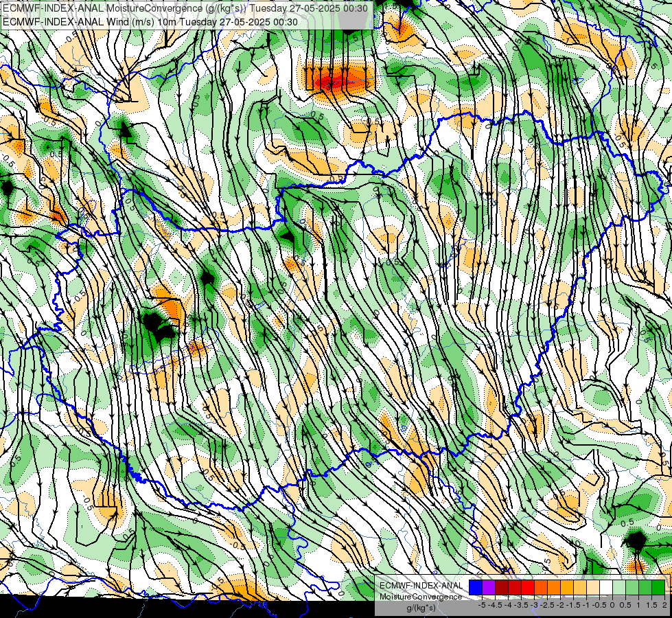
Task: Select the pale green swatch between 0 and 0.5
Action: (619, 587)
